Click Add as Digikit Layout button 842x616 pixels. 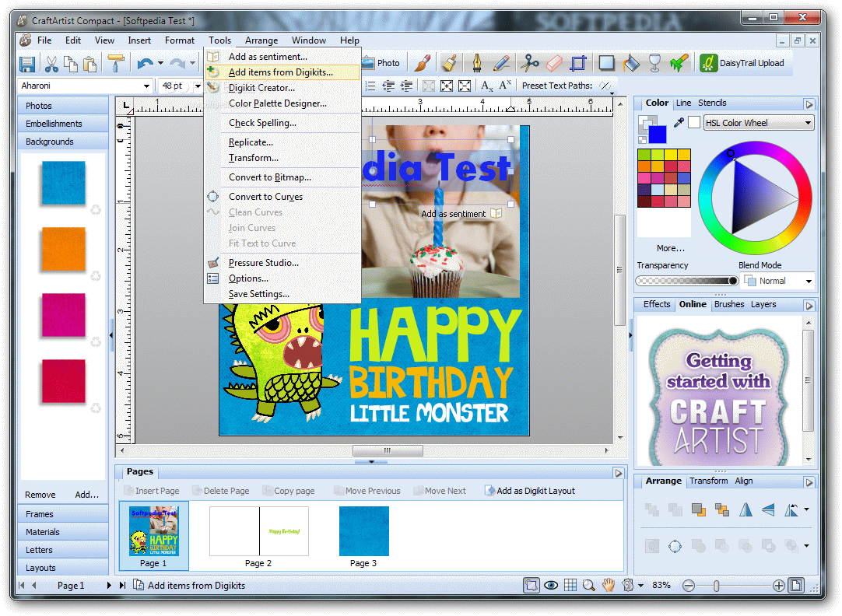point(530,491)
